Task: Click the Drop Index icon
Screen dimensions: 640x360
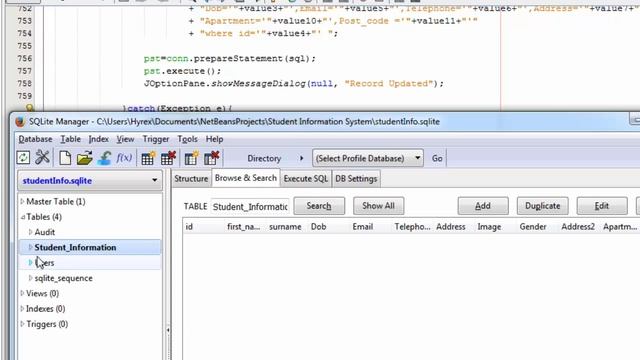Action: point(211,158)
